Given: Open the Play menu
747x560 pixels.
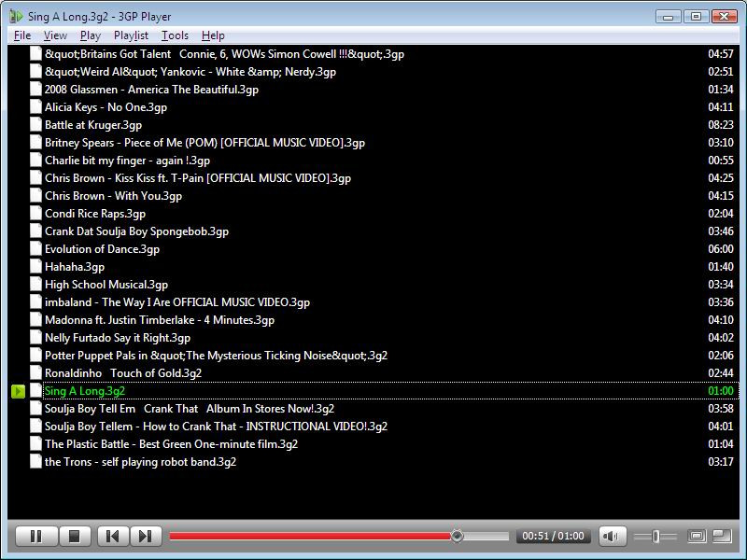Looking at the screenshot, I should pyautogui.click(x=90, y=35).
